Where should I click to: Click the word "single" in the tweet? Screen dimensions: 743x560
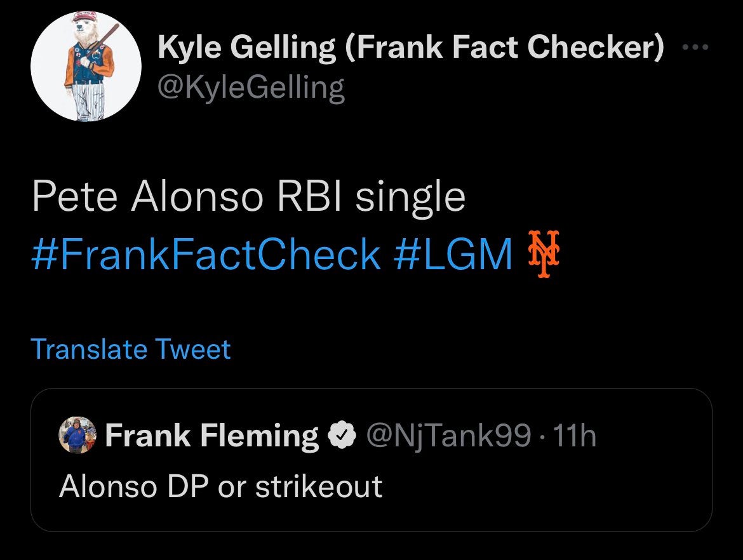click(410, 197)
